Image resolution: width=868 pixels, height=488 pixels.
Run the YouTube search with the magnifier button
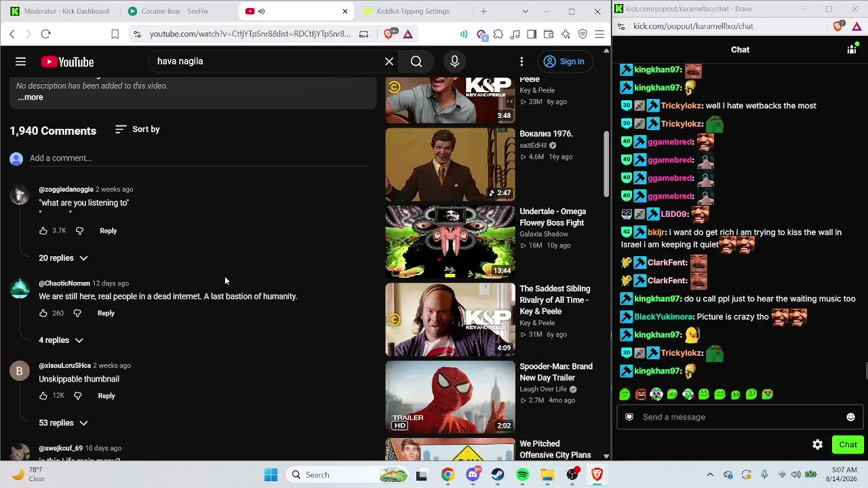coord(416,62)
